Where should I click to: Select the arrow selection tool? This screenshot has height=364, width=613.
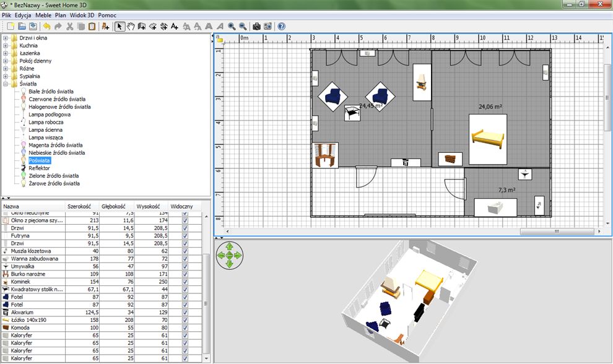pos(118,27)
